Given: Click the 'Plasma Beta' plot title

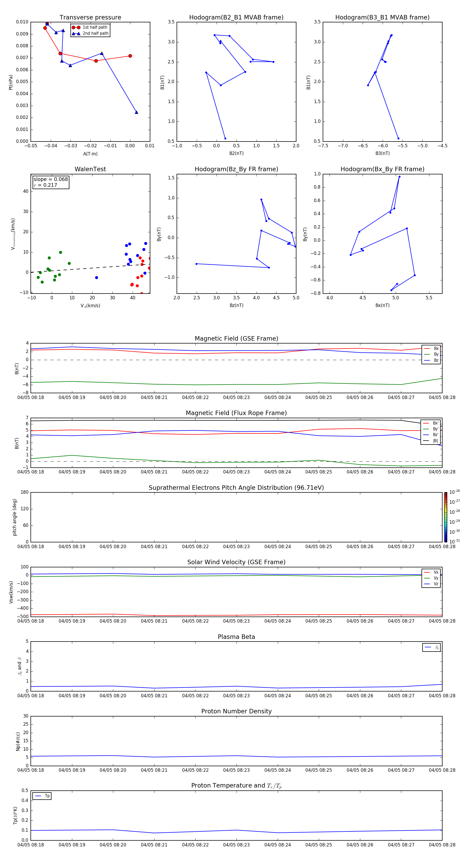Looking at the screenshot, I should click(x=236, y=637).
